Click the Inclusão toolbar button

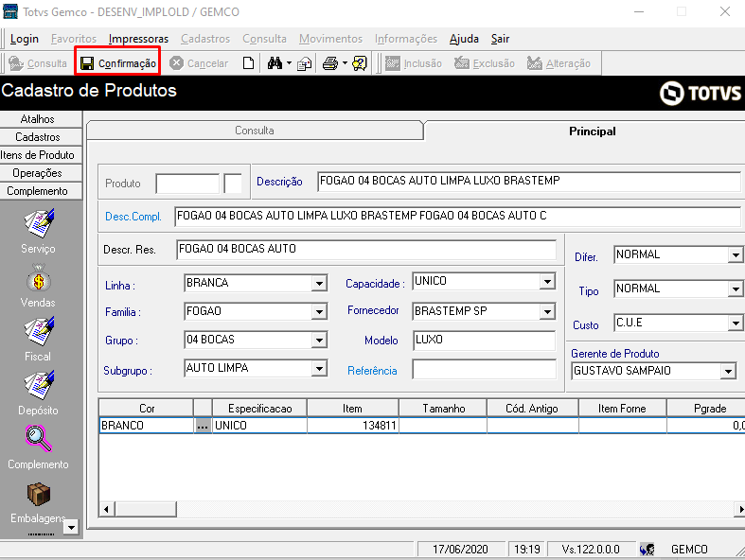point(414,63)
